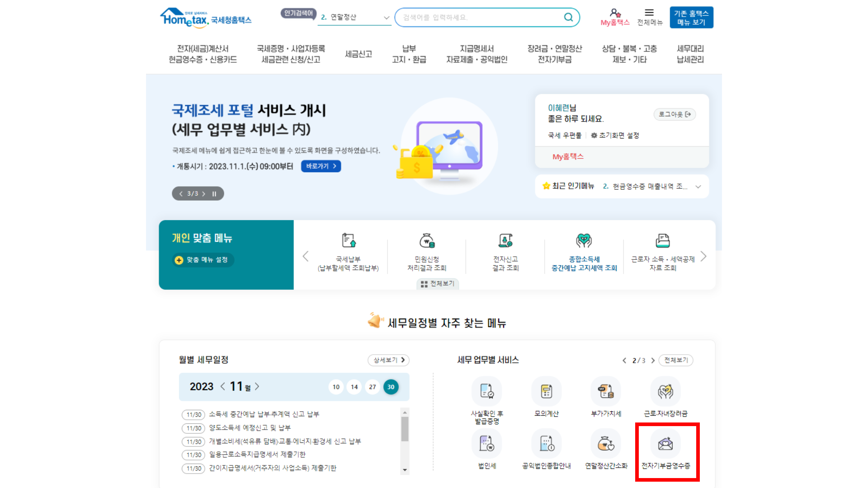Click the 바로가기 banner button

(x=321, y=166)
